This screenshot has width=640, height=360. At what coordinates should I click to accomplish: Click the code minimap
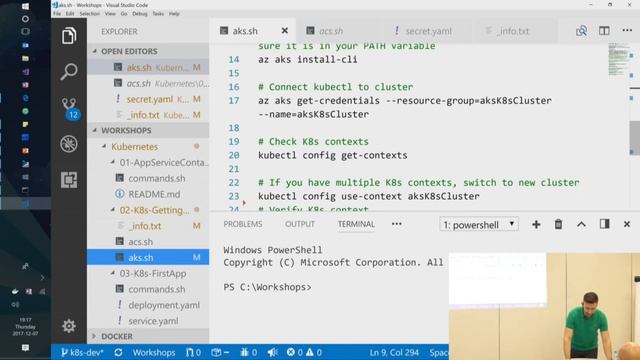(x=618, y=60)
